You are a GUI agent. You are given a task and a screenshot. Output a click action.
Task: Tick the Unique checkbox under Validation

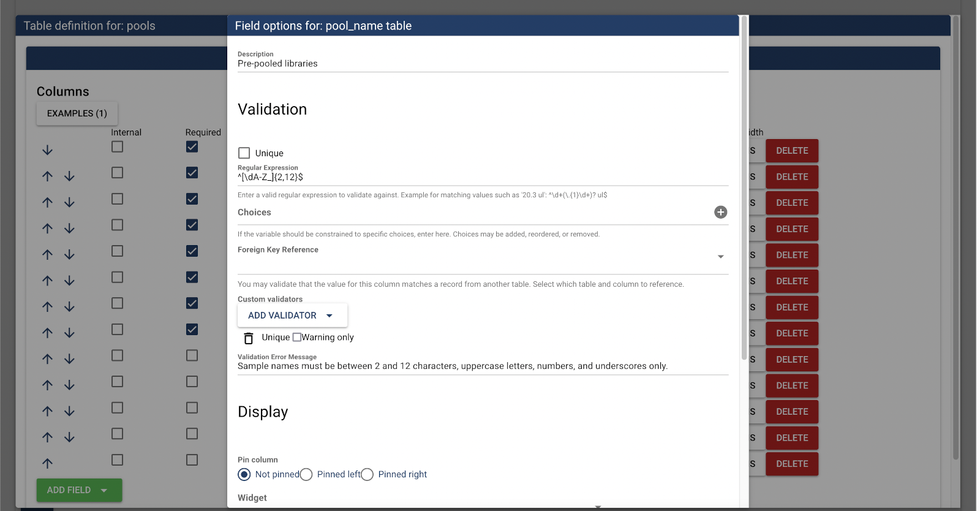click(x=244, y=153)
